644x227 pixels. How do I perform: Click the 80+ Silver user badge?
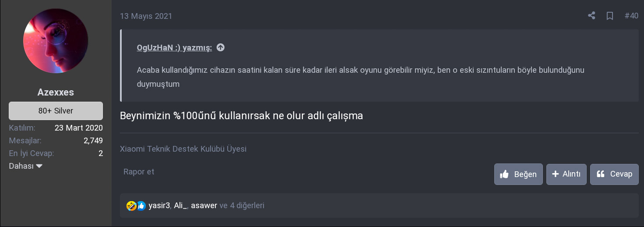tap(56, 111)
